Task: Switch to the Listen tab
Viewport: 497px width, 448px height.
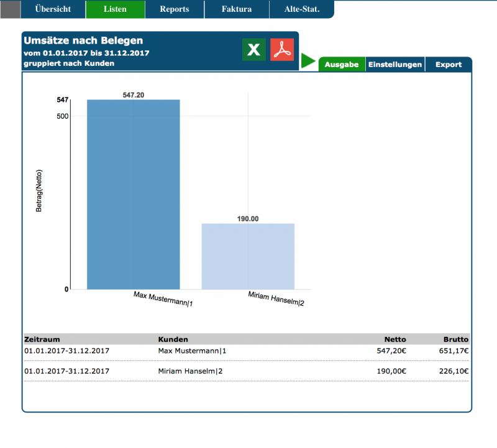Action: pos(116,9)
